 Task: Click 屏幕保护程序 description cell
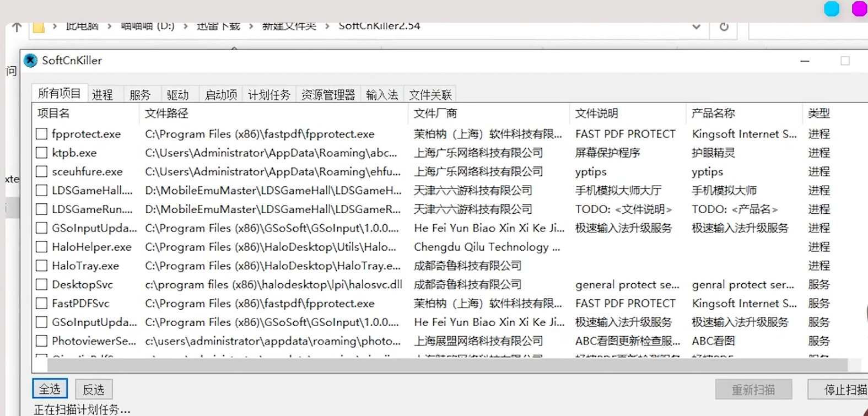pos(608,153)
